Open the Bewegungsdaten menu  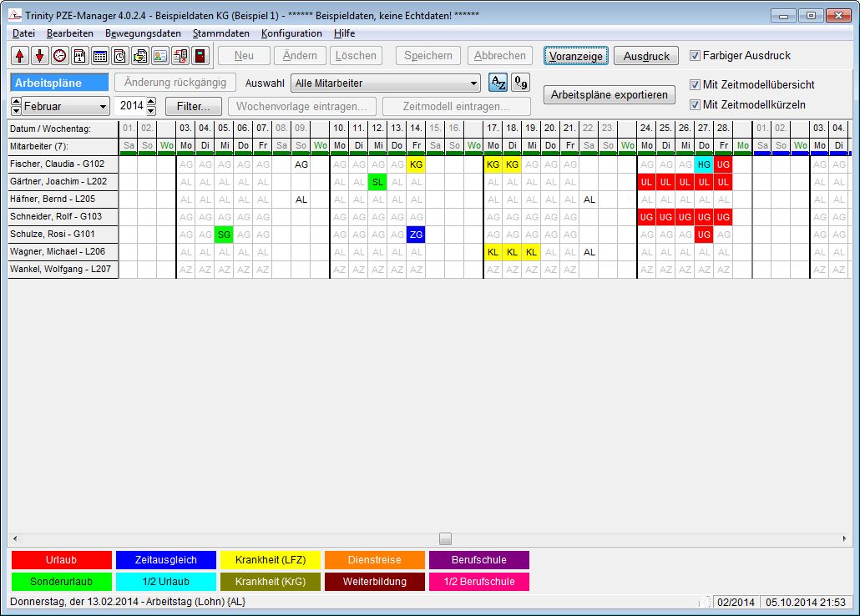coord(143,33)
